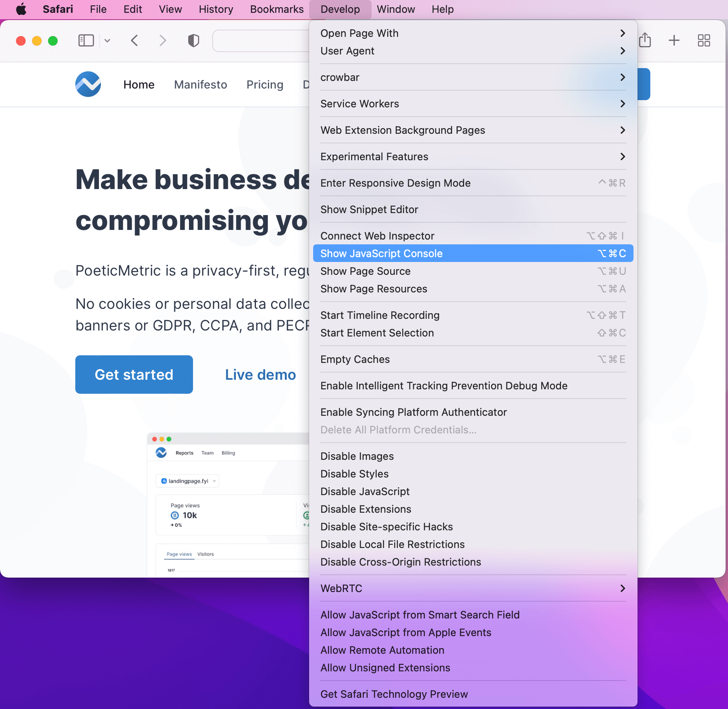Screen dimensions: 728x709
Task: Select Start Element Selection
Action: click(473, 333)
